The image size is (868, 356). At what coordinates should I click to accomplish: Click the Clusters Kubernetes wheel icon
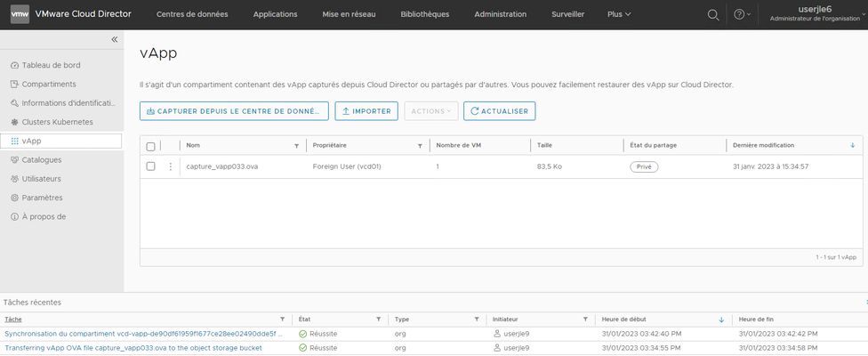click(15, 122)
